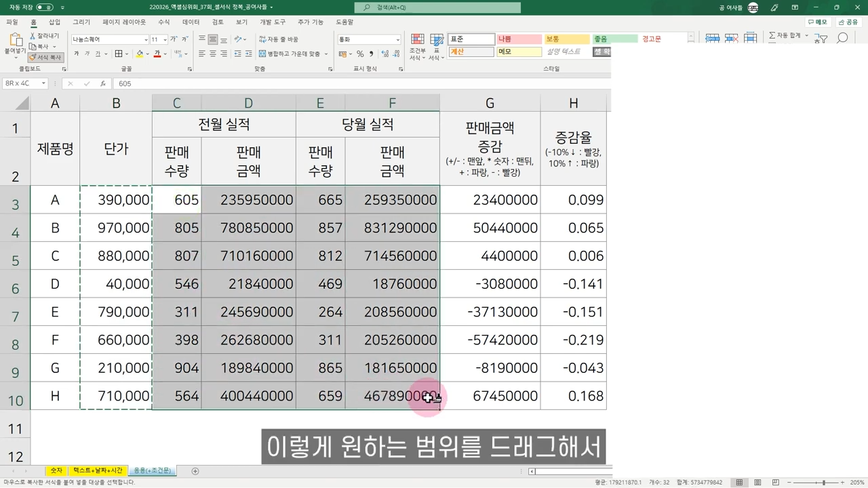
Task: Click the 공유 share button
Action: click(x=848, y=22)
